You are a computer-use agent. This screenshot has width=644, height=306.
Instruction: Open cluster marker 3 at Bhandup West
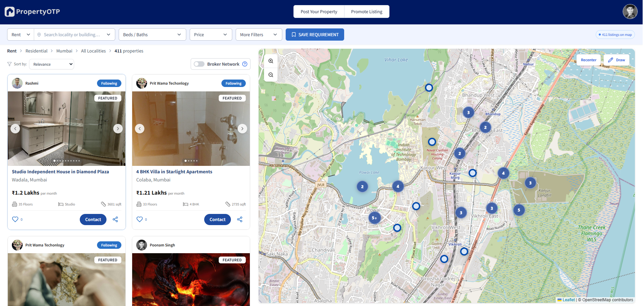(468, 113)
